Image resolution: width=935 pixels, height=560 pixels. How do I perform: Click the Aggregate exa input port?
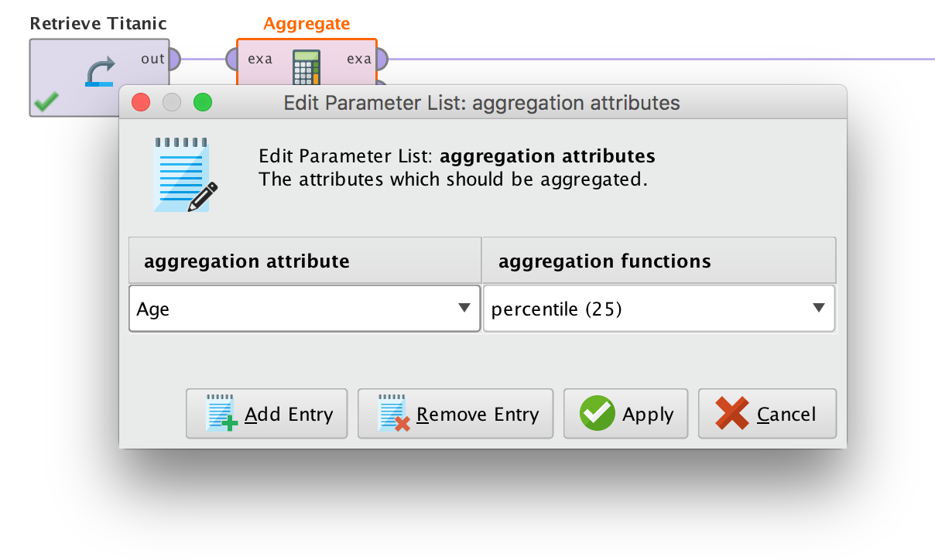tap(232, 59)
